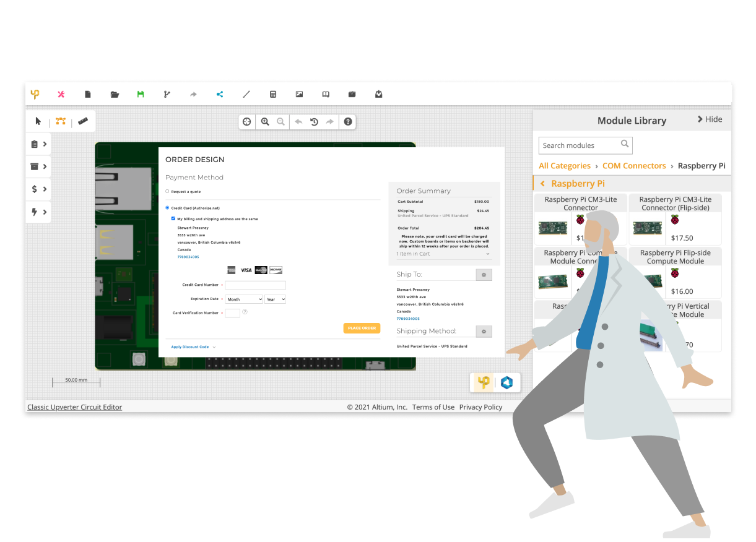
Task: Open the book documentation icon
Action: click(x=326, y=94)
